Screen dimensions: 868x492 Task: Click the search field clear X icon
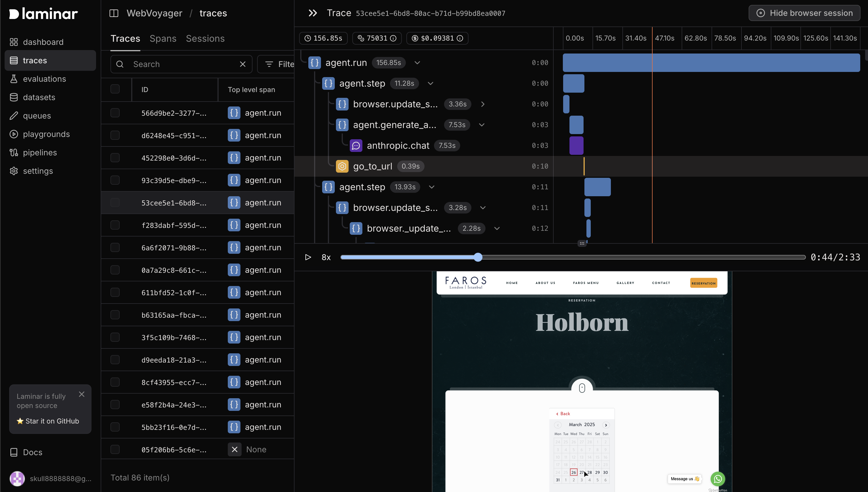tap(242, 64)
